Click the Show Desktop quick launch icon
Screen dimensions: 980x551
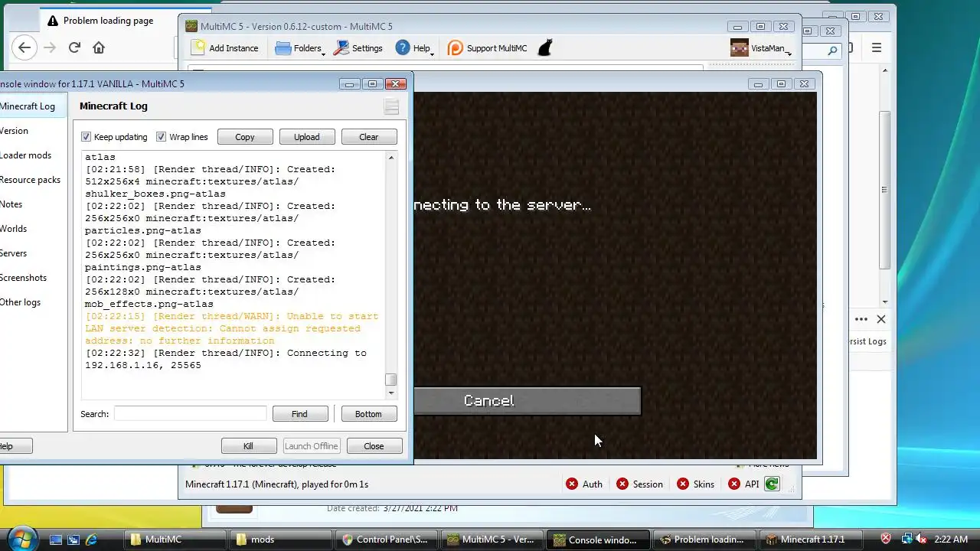tap(56, 540)
